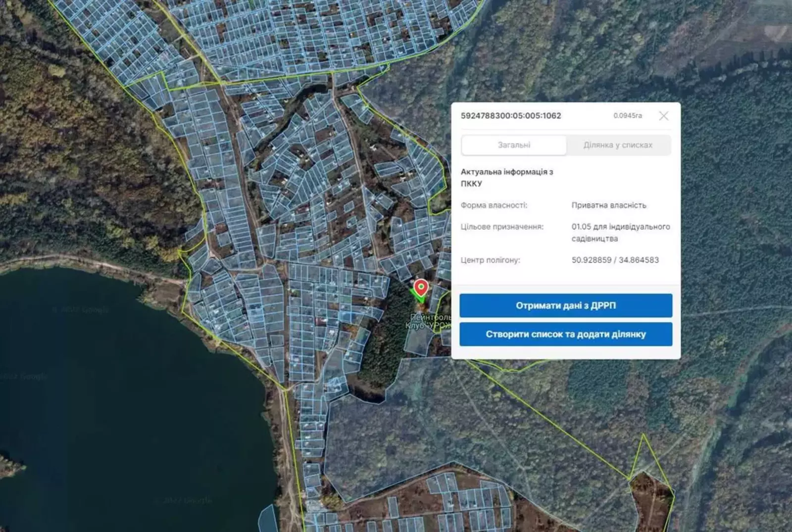Image resolution: width=792 pixels, height=532 pixels.
Task: Close the parcel info popup
Action: 663,116
